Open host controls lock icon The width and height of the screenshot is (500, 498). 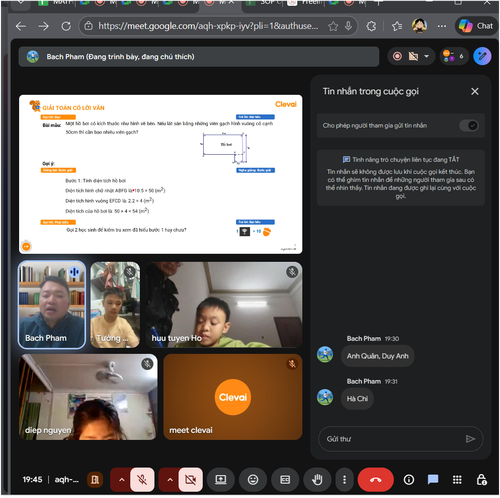pyautogui.click(x=481, y=480)
